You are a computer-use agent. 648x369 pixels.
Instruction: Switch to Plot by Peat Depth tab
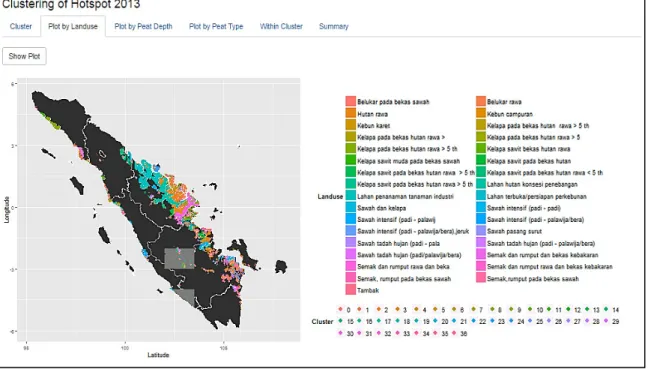[143, 26]
